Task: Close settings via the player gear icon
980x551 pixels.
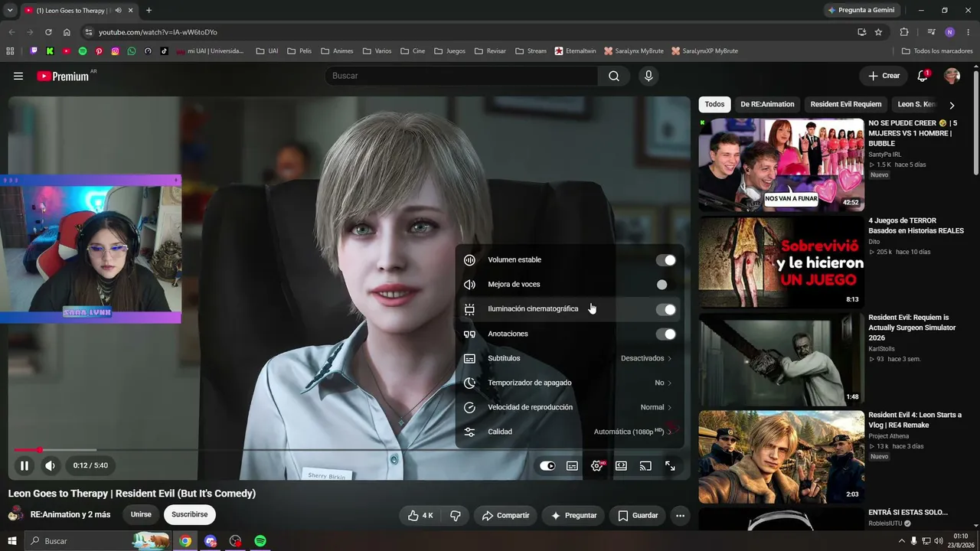Action: click(x=597, y=465)
